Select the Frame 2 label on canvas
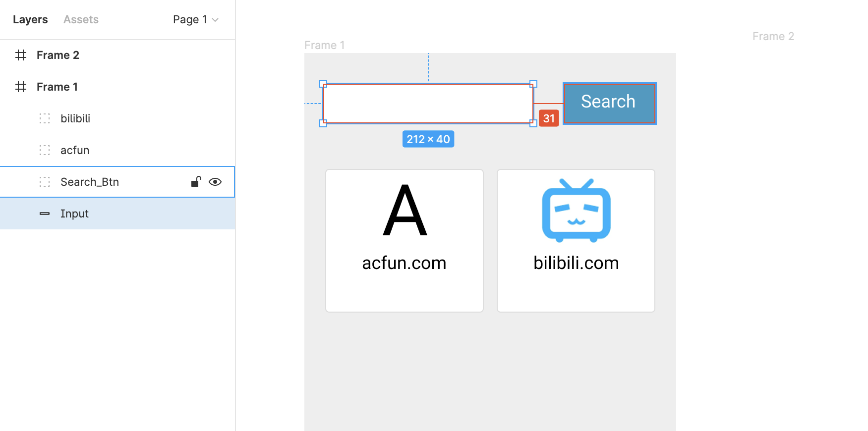The image size is (868, 431). [773, 36]
